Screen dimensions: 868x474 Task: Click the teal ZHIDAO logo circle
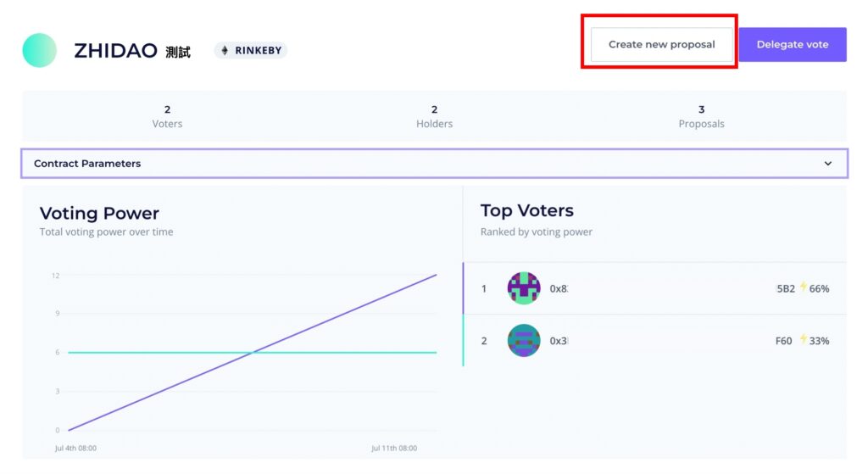[x=39, y=50]
